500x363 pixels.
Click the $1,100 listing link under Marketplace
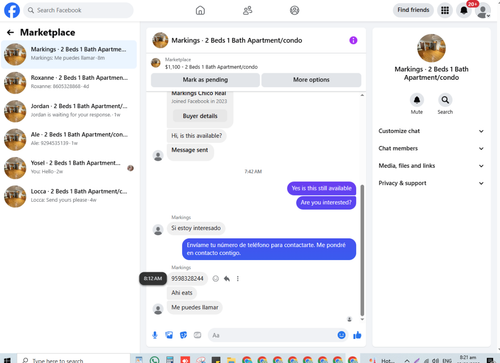[211, 67]
